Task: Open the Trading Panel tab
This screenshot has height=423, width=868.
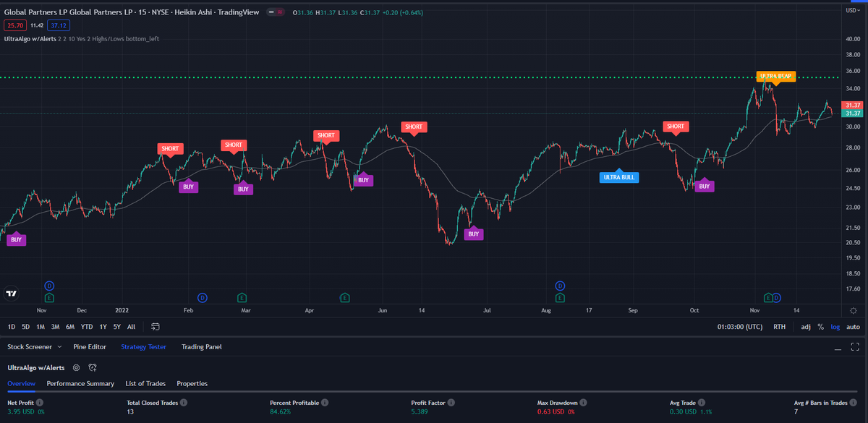Action: tap(202, 347)
